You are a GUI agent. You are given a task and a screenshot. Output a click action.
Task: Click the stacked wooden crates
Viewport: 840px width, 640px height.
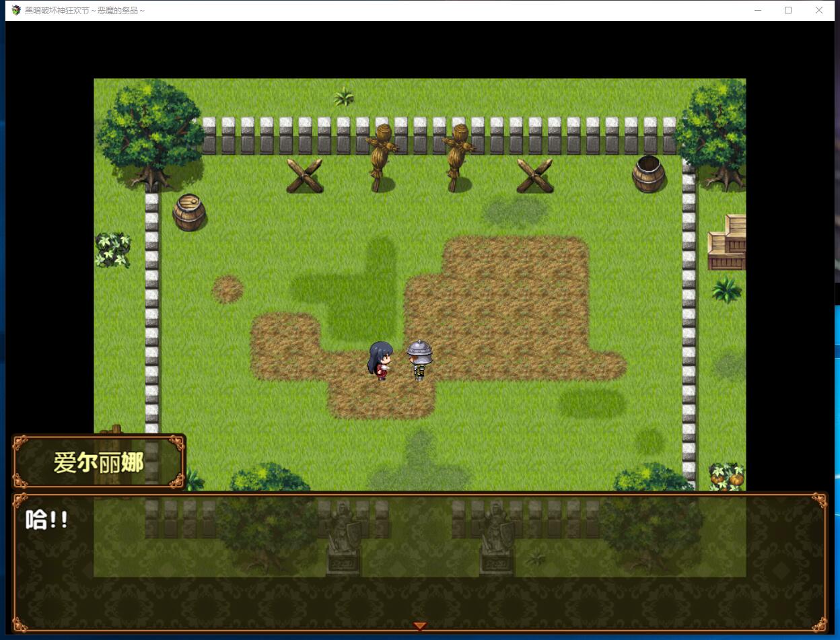click(x=728, y=243)
